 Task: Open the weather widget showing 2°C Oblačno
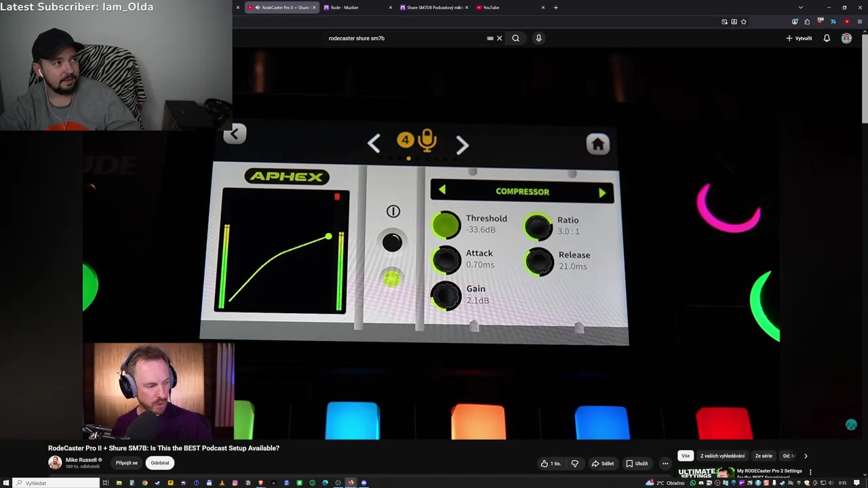tap(666, 483)
